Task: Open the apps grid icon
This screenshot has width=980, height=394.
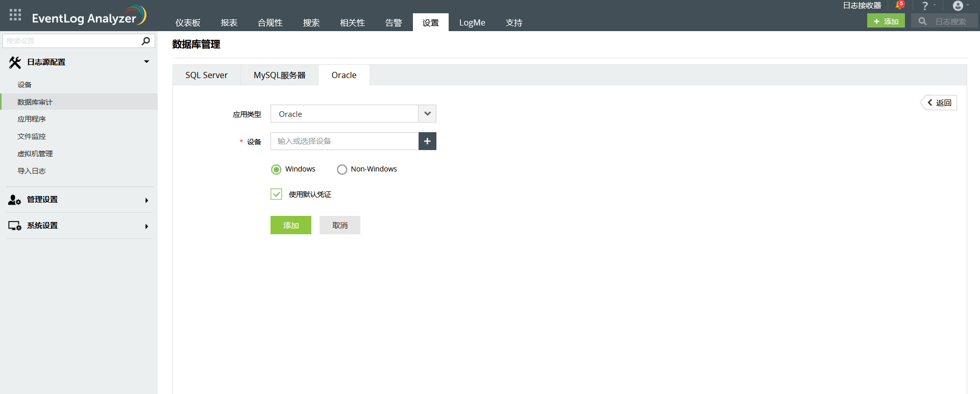Action: click(x=15, y=15)
